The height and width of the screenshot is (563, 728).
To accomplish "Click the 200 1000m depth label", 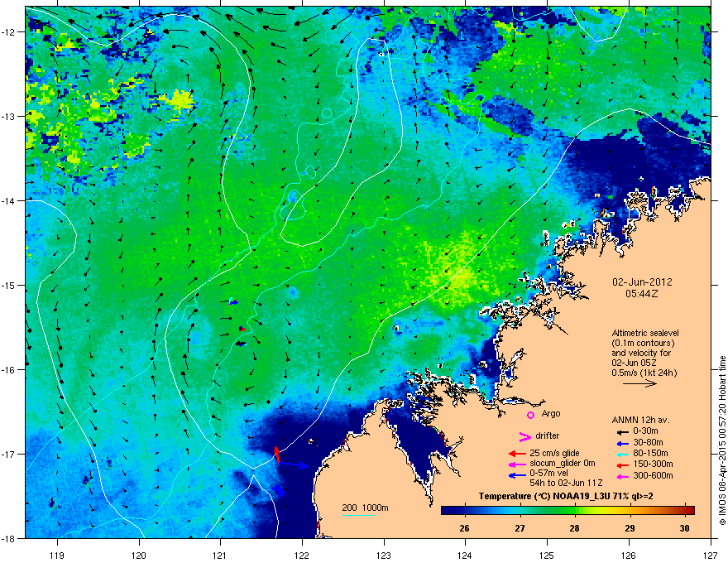I will [365, 508].
